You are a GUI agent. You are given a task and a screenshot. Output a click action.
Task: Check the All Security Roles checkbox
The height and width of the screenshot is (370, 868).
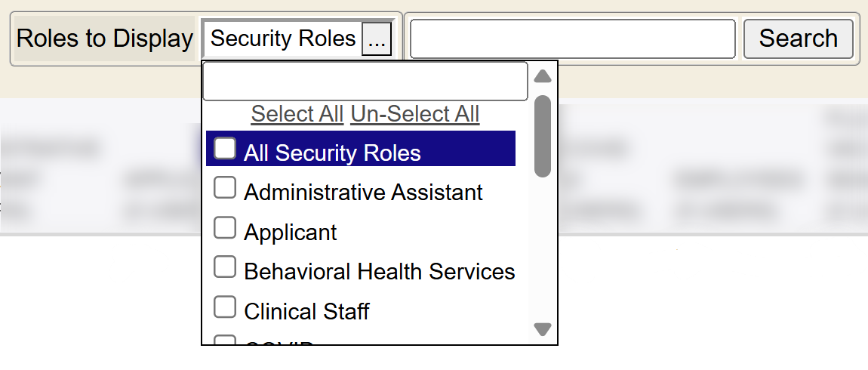click(225, 149)
